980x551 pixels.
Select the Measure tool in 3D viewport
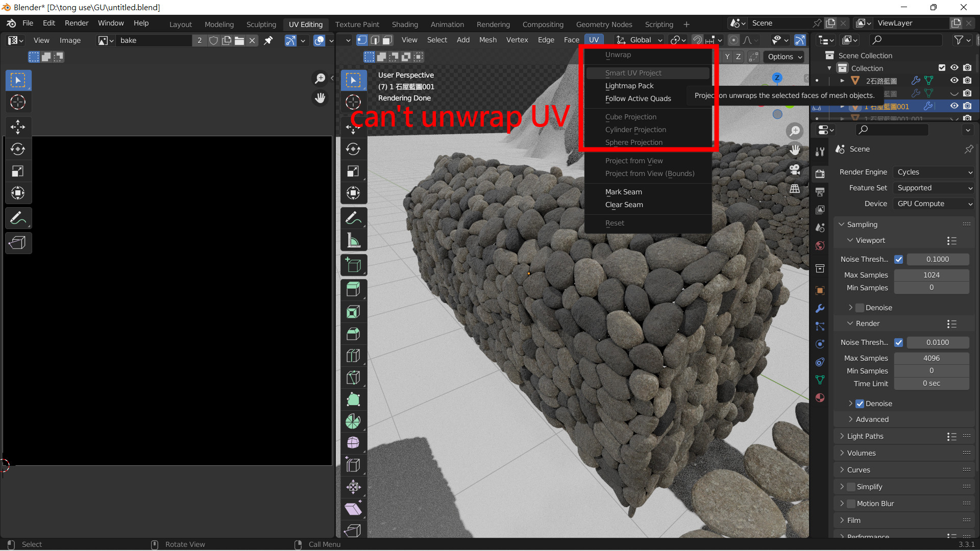click(x=353, y=240)
